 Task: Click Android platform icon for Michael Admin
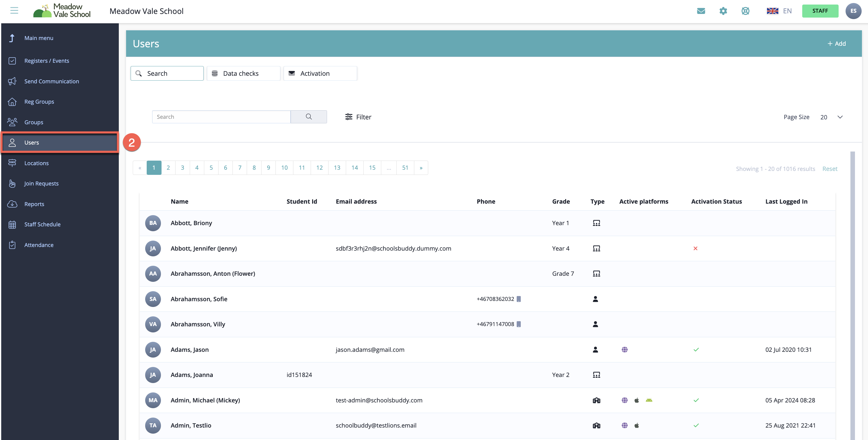coord(649,400)
